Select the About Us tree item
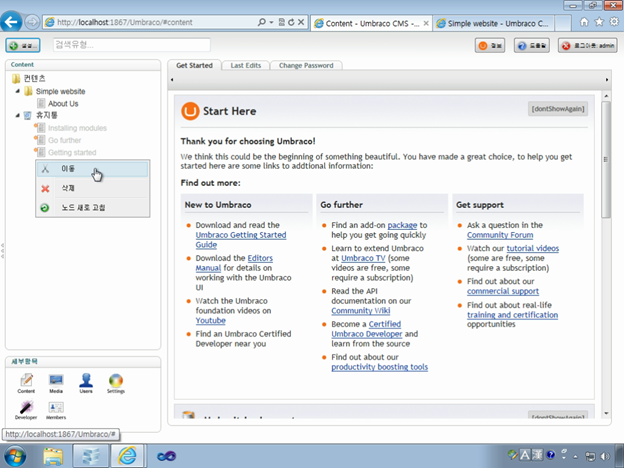The height and width of the screenshot is (468, 624). [x=63, y=103]
